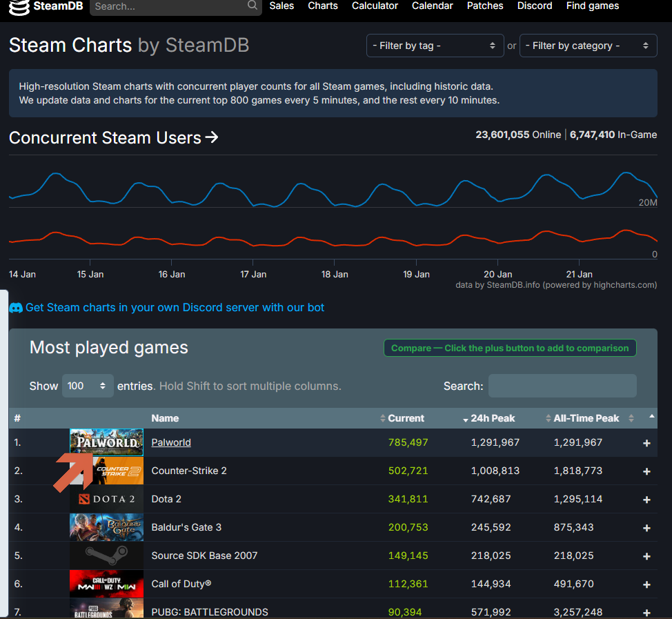Viewport: 672px width, 619px height.
Task: Open the Calendar page
Action: coord(433,6)
